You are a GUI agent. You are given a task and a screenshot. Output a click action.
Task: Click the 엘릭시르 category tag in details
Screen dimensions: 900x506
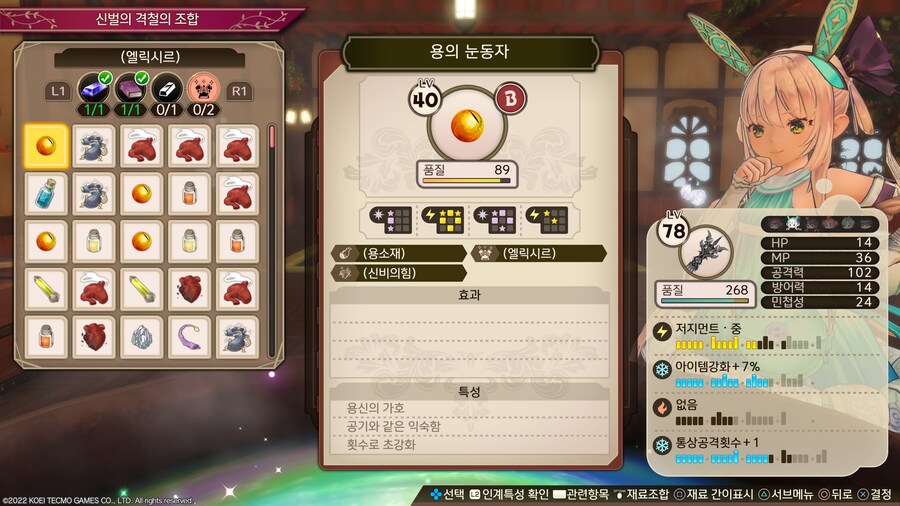click(538, 253)
